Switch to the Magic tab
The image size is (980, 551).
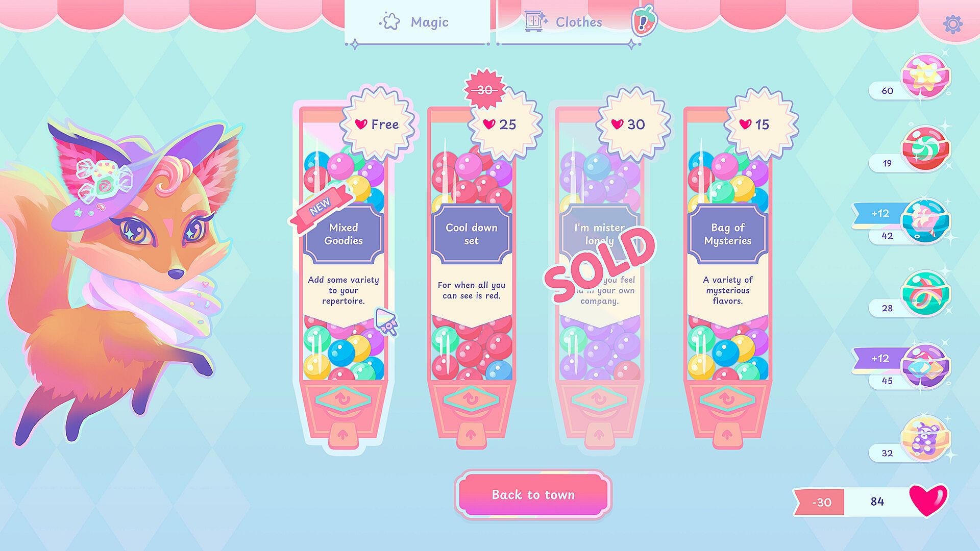point(417,22)
